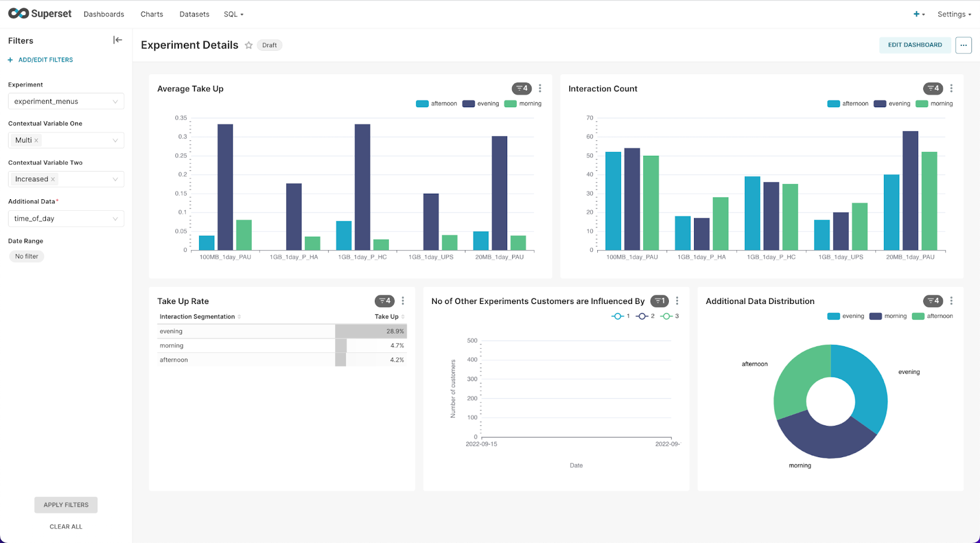Toggle series 2 in Influenced By legend
This screenshot has height=543, width=980.
[646, 316]
